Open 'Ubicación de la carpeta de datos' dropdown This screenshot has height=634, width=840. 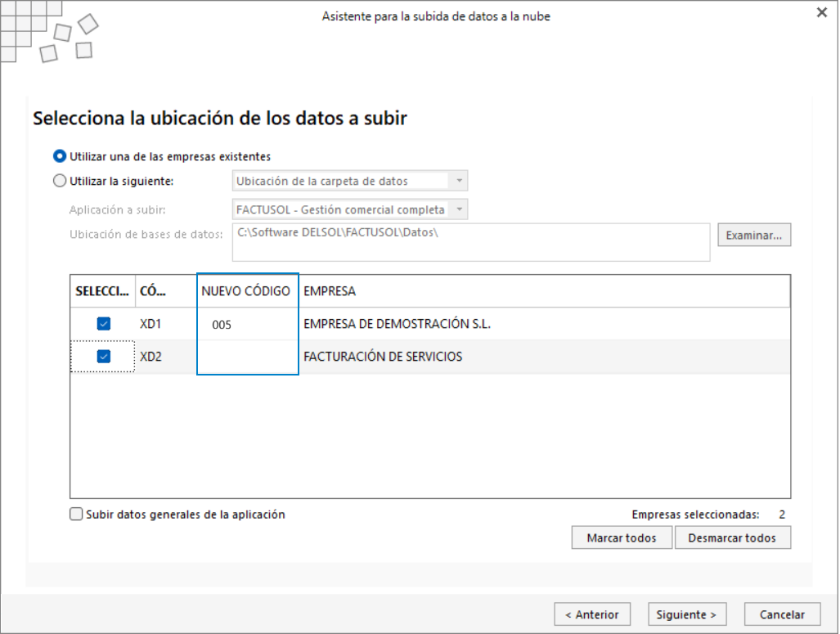[350, 181]
